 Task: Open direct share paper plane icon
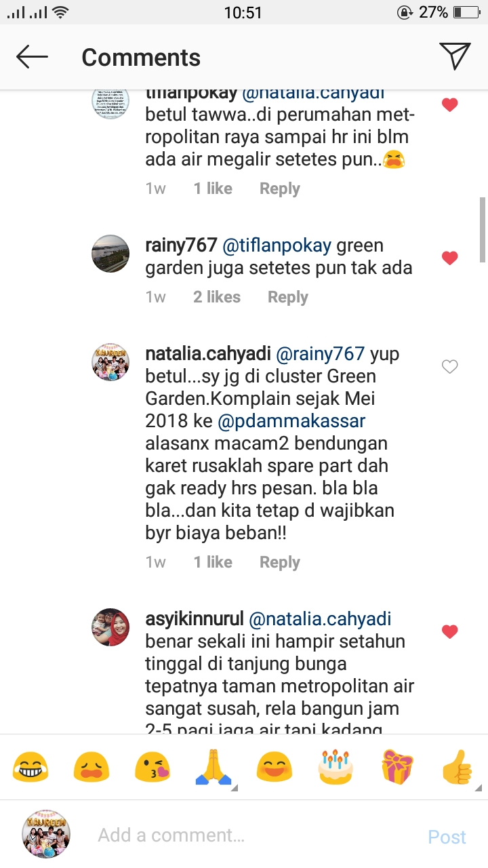tap(455, 56)
